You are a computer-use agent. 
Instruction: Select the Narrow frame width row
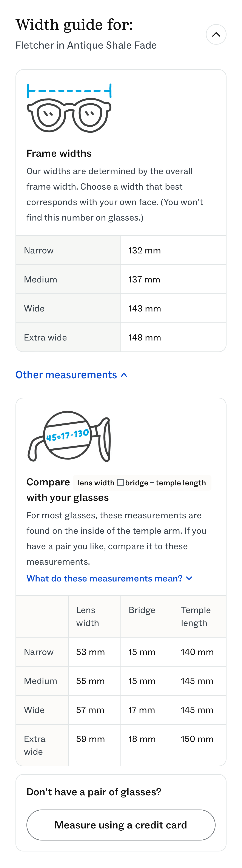(121, 250)
